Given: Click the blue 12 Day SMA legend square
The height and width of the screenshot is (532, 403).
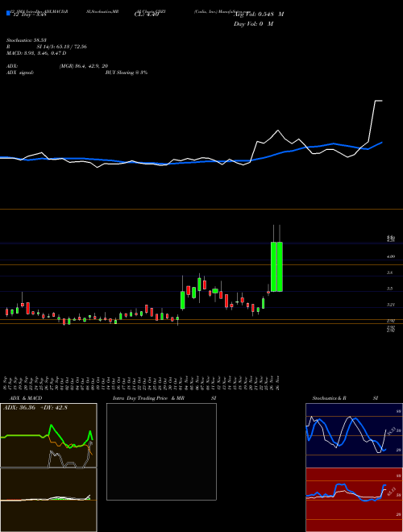Looking at the screenshot, I should click(x=9, y=14).
